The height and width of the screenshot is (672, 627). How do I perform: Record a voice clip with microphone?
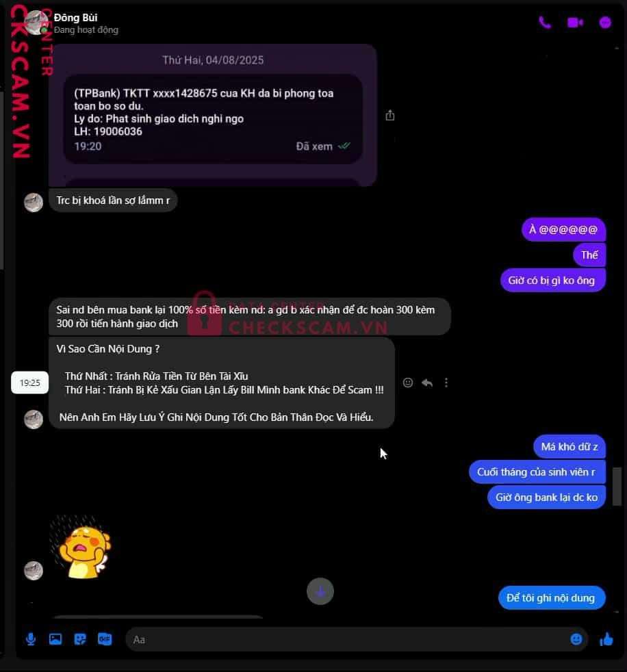pos(31,639)
